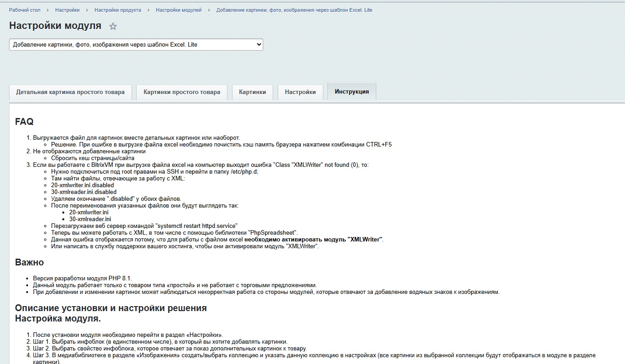Click the Инструкция tab
625x364 pixels.
(x=351, y=91)
